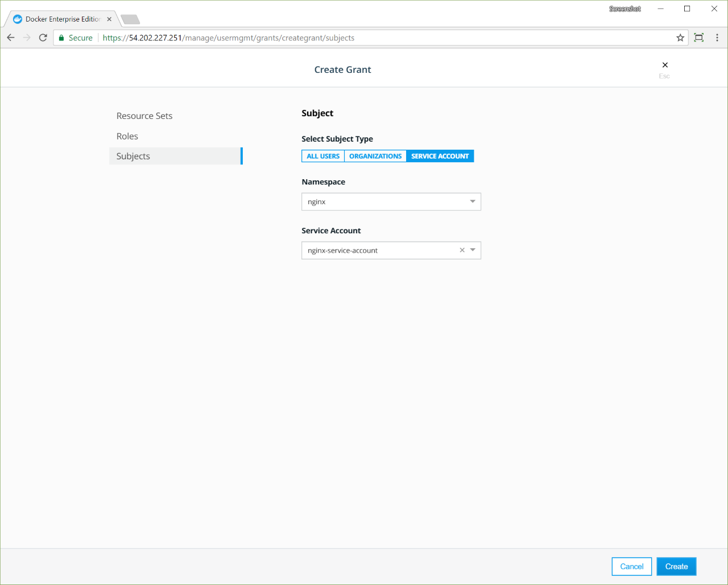
Task: Click the icon next to bookmark star
Action: tap(699, 38)
